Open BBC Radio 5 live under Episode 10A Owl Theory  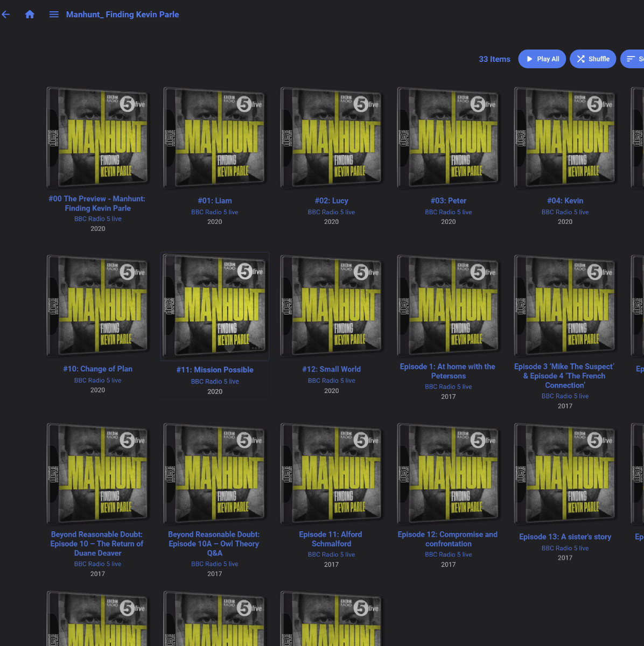pos(214,564)
